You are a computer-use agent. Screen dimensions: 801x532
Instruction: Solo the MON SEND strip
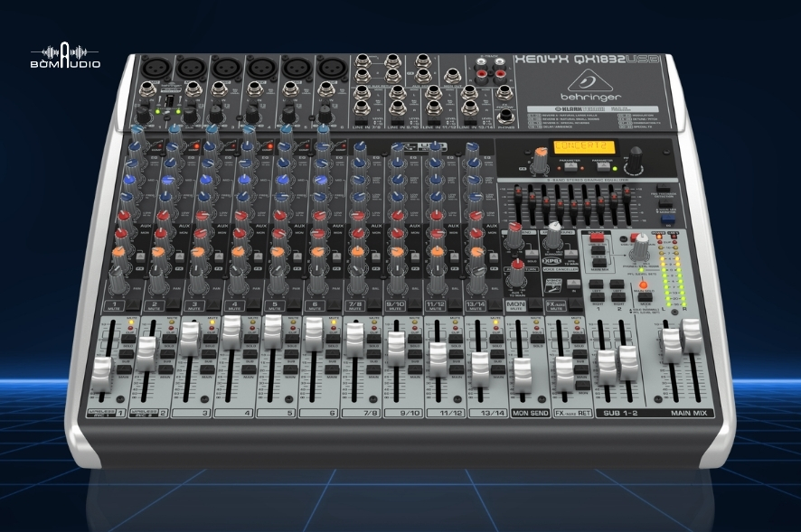pyautogui.click(x=537, y=338)
